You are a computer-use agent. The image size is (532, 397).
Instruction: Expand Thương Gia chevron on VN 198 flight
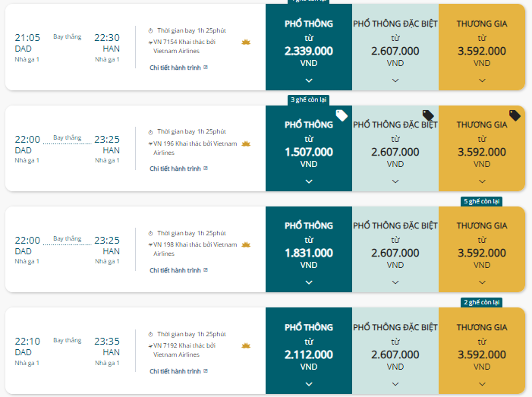point(482,282)
